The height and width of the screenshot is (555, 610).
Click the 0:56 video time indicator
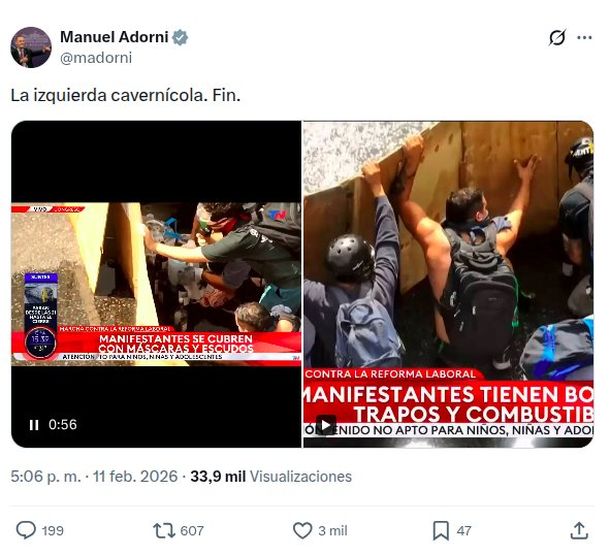(x=63, y=424)
